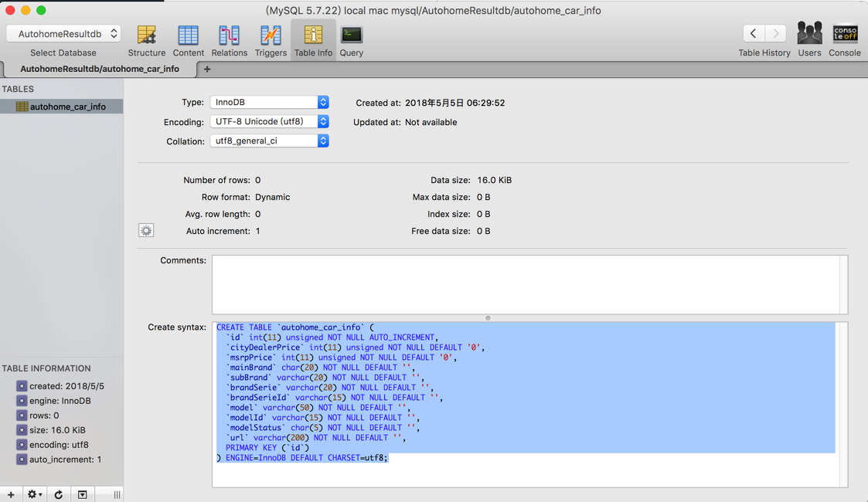This screenshot has height=502, width=868.
Task: Click inside the Create syntax text area
Action: [529, 405]
